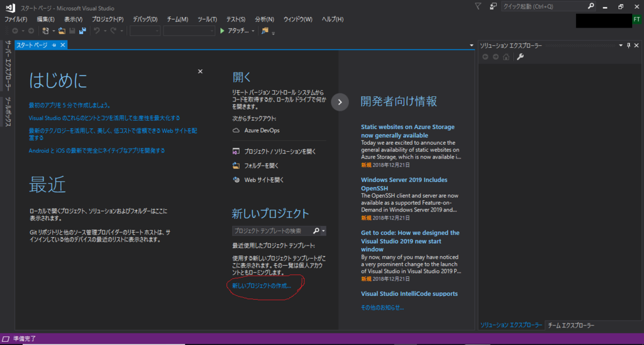This screenshot has width=644, height=345.
Task: Open Solution Explorer window position dropdown
Action: pyautogui.click(x=621, y=46)
